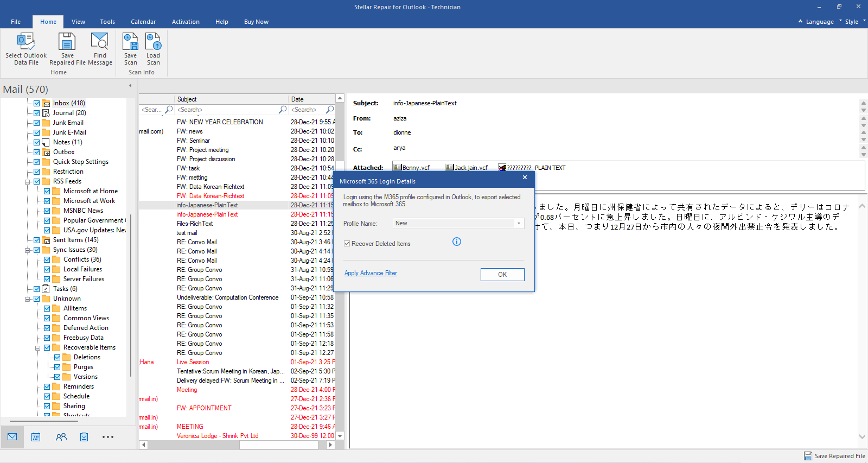Click the Subject column search magnifier icon
Screen dimensions: 868x463
point(283,110)
